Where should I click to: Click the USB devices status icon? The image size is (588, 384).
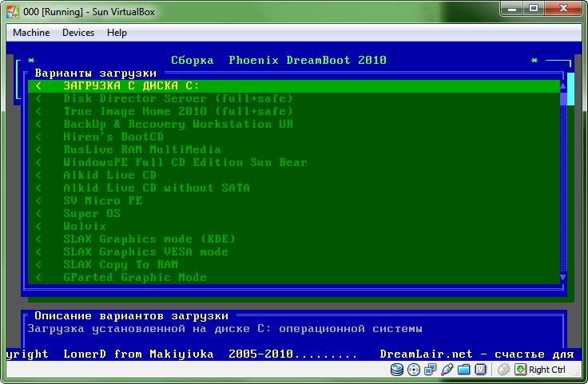pyautogui.click(x=447, y=370)
